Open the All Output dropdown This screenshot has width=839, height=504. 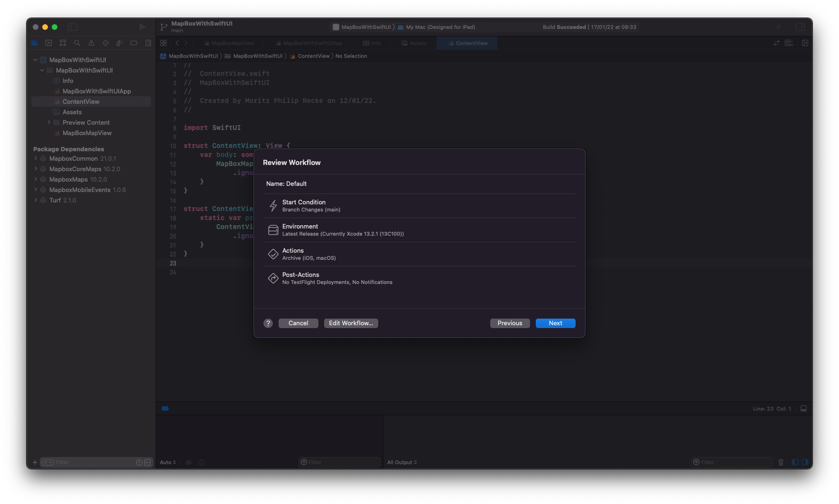tap(402, 462)
